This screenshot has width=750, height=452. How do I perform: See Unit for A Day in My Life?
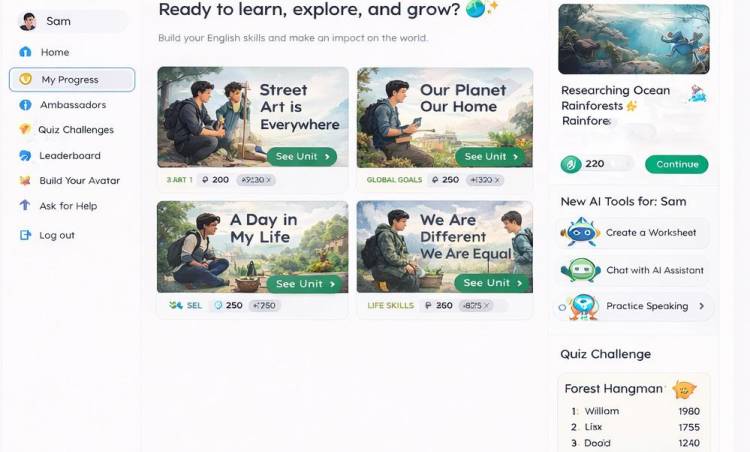(x=305, y=284)
